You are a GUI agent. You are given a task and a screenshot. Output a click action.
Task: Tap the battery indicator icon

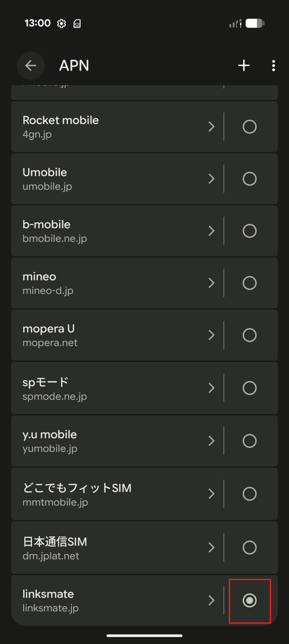(x=255, y=23)
